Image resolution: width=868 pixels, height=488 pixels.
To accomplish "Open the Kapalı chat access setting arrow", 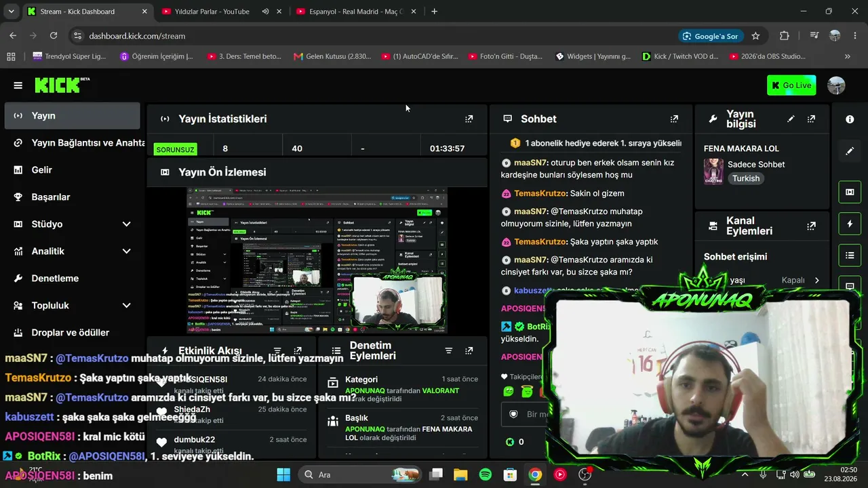I will [816, 280].
